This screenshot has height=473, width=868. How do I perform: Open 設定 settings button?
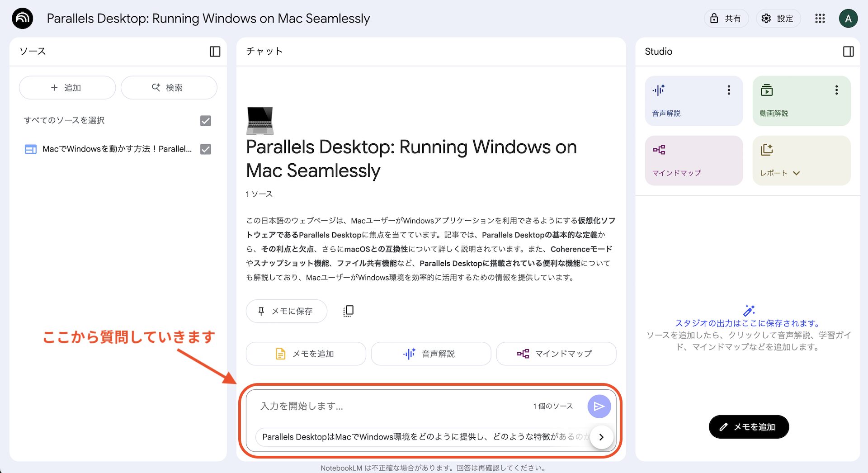(x=778, y=19)
